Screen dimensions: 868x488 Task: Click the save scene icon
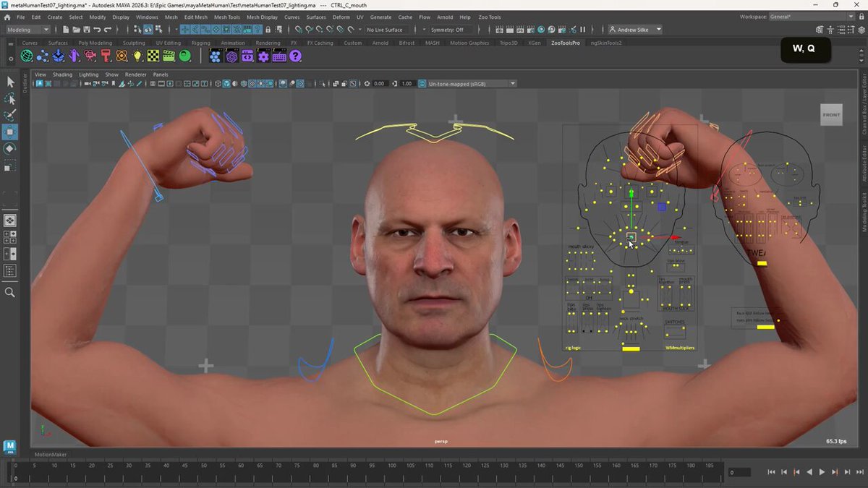coord(85,30)
